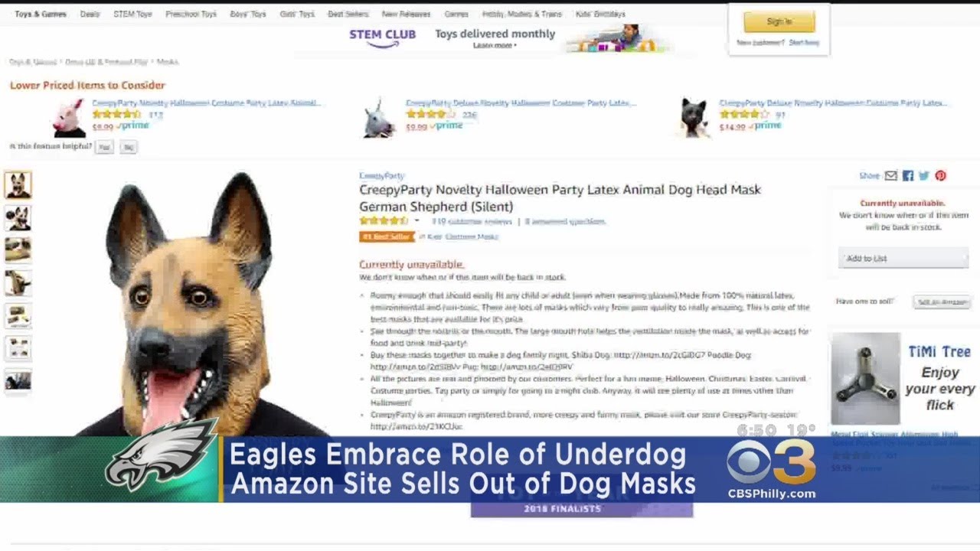Viewport: 980px width, 551px height.
Task: Share product on Facebook icon
Action: click(x=908, y=175)
